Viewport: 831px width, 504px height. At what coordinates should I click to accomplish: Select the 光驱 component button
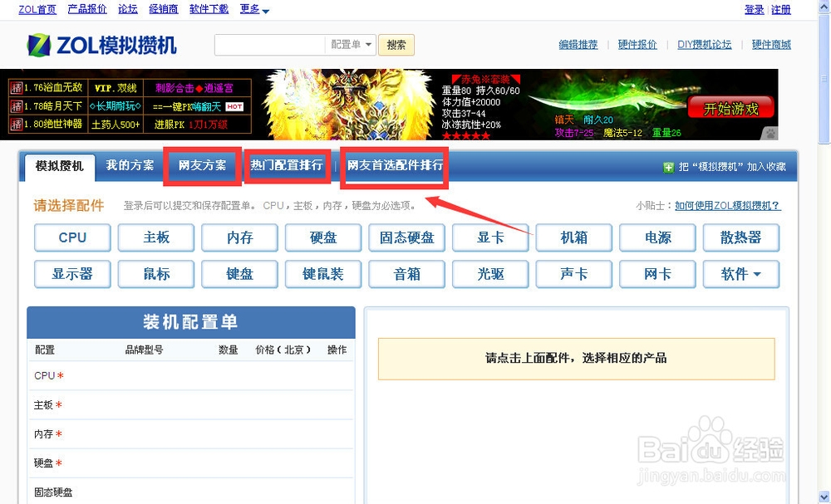click(x=490, y=274)
